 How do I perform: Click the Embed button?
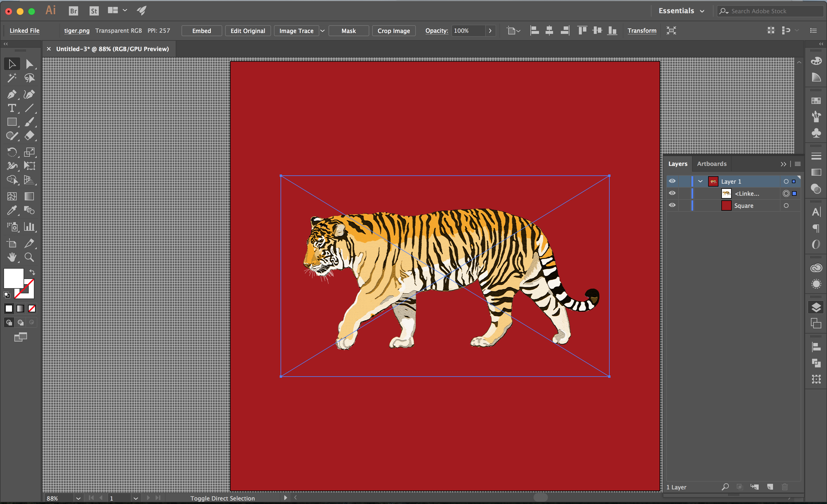(x=201, y=31)
